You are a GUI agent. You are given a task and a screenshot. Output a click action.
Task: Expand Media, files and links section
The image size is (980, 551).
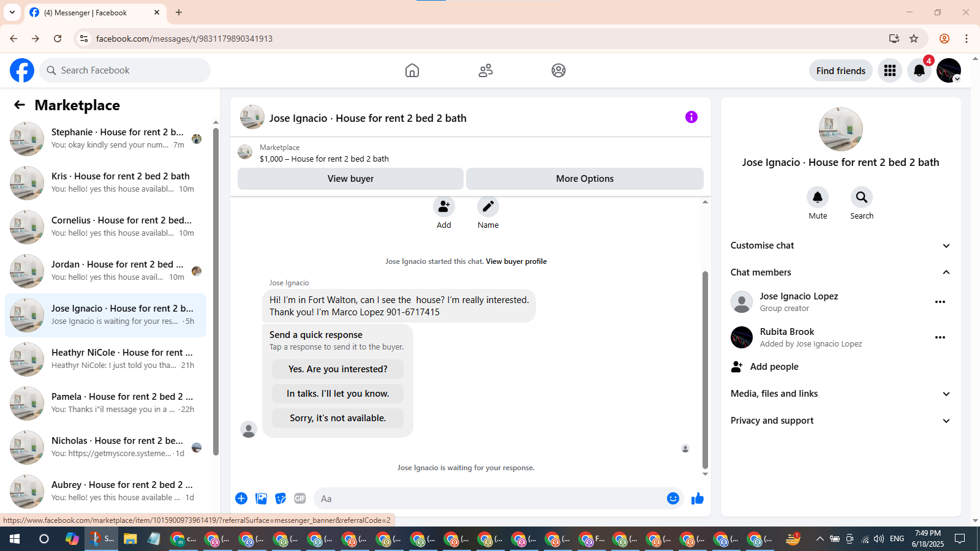[840, 394]
